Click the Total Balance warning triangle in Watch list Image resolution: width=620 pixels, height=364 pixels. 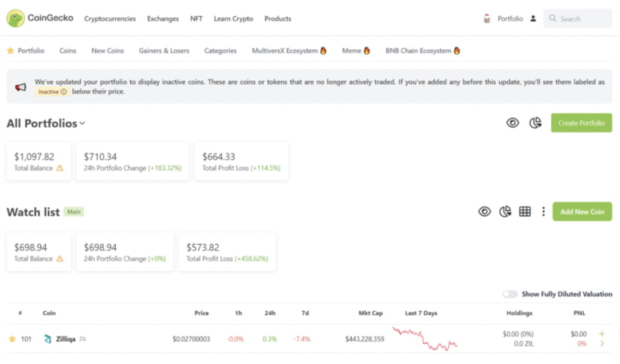60,259
